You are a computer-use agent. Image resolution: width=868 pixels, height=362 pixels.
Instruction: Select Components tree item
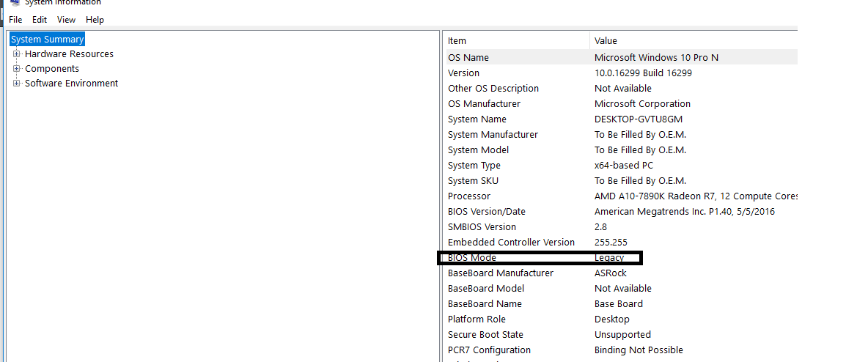pyautogui.click(x=52, y=69)
